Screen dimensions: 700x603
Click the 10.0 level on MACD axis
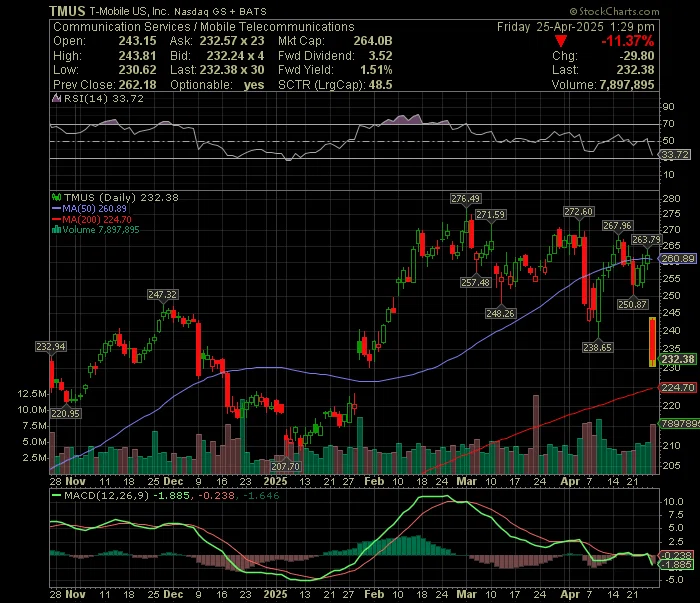point(674,502)
